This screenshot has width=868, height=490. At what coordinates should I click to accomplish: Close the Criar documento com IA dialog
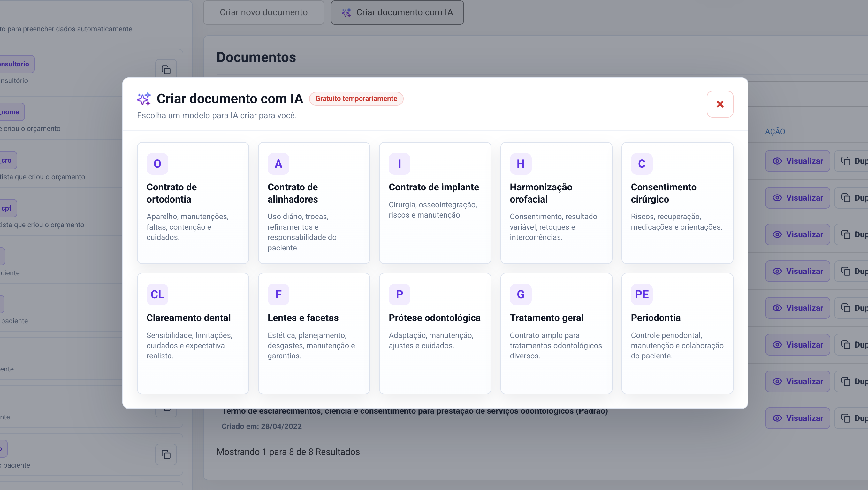coord(720,104)
